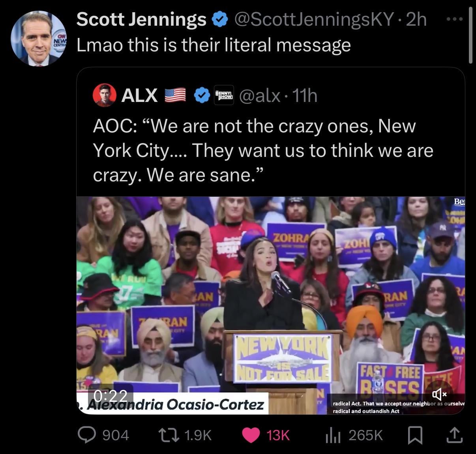
Task: Open ALX avatar in quoted post
Action: pos(105,95)
